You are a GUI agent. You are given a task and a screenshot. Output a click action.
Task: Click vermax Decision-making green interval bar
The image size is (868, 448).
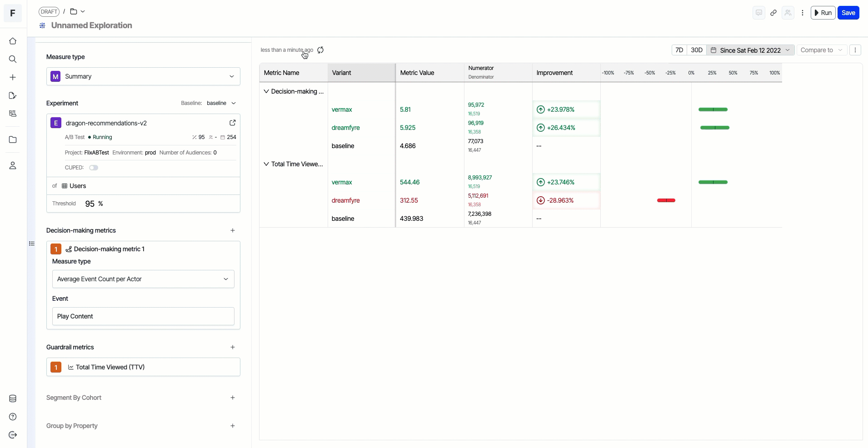point(713,110)
